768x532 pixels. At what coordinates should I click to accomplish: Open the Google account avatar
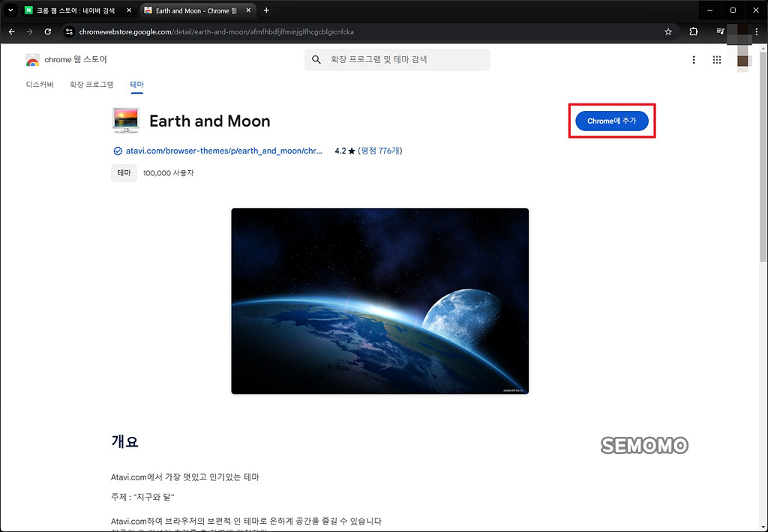(x=743, y=60)
